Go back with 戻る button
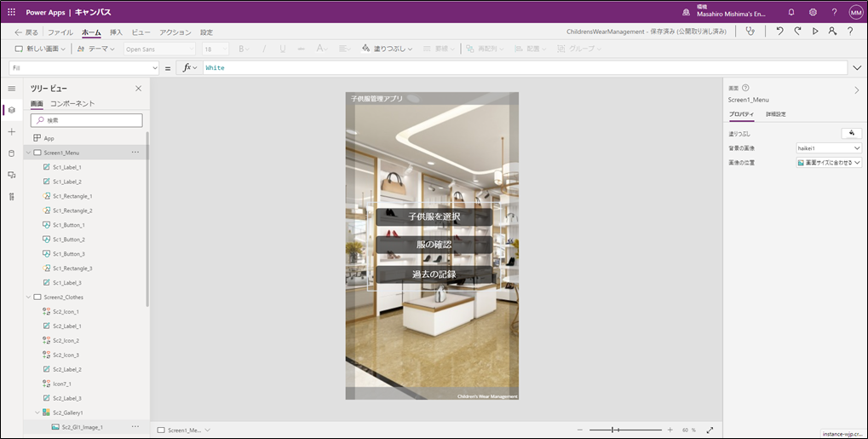Image resolution: width=868 pixels, height=439 pixels. (26, 32)
